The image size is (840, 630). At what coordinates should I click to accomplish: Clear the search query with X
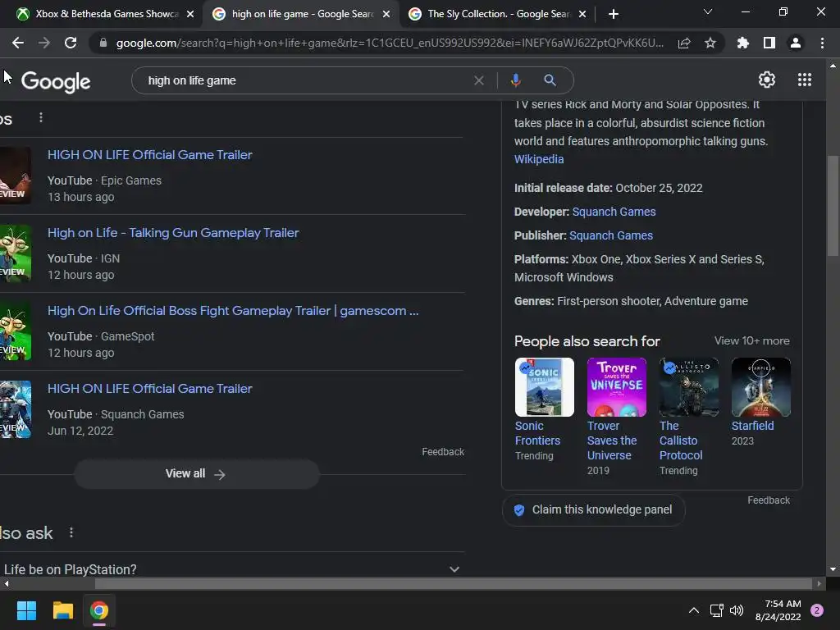479,80
